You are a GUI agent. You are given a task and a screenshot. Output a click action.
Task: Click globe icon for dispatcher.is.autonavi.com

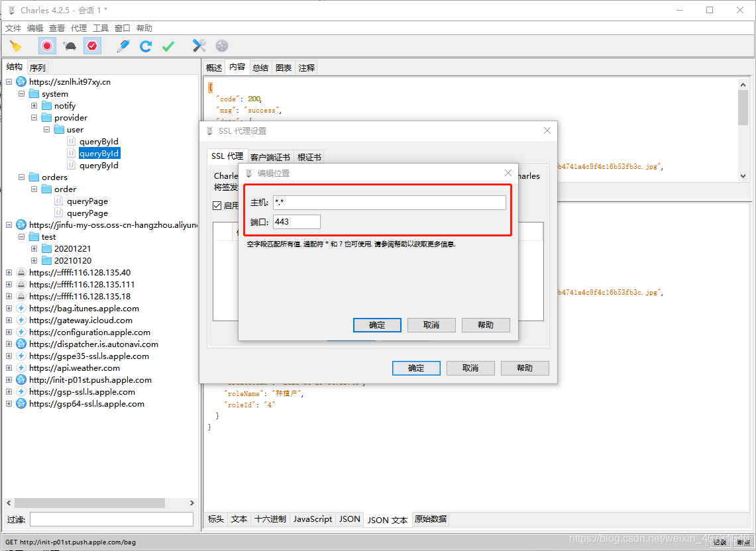pos(21,344)
